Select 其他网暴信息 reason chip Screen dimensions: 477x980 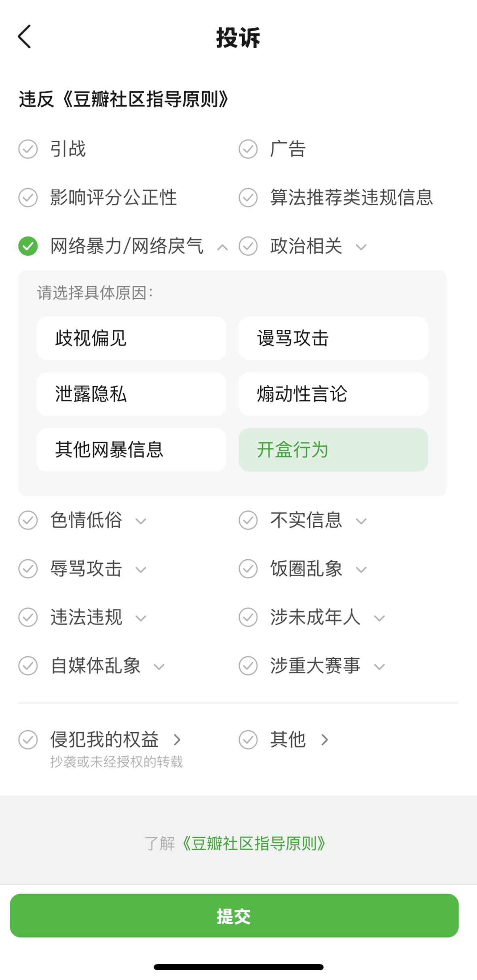[x=131, y=450]
